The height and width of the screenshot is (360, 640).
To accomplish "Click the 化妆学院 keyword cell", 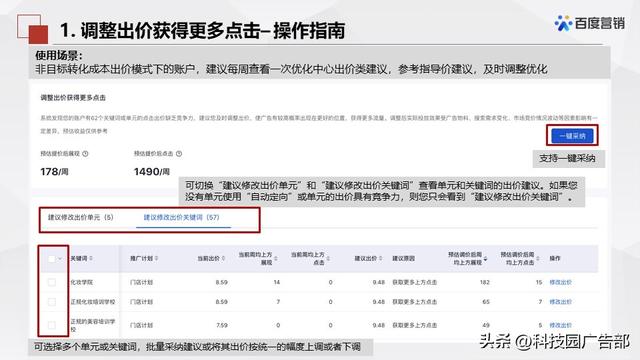I will pyautogui.click(x=82, y=282).
